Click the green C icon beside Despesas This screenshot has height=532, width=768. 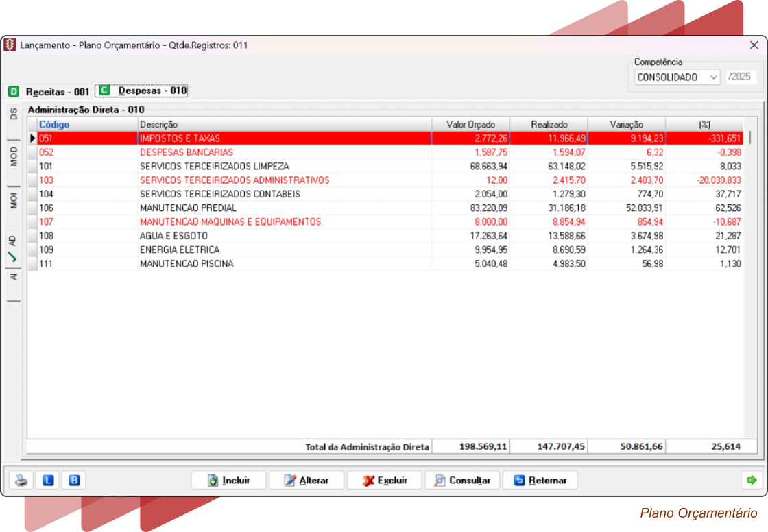click(104, 90)
